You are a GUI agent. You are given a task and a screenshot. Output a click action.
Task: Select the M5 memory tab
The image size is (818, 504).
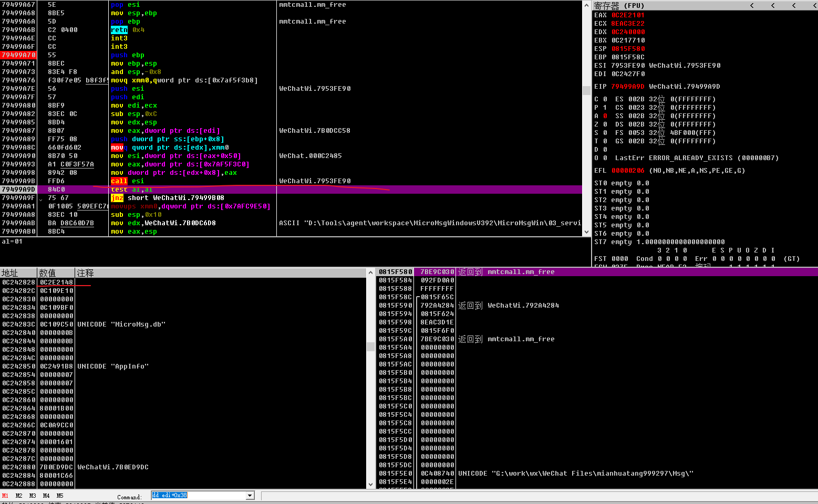[60, 495]
